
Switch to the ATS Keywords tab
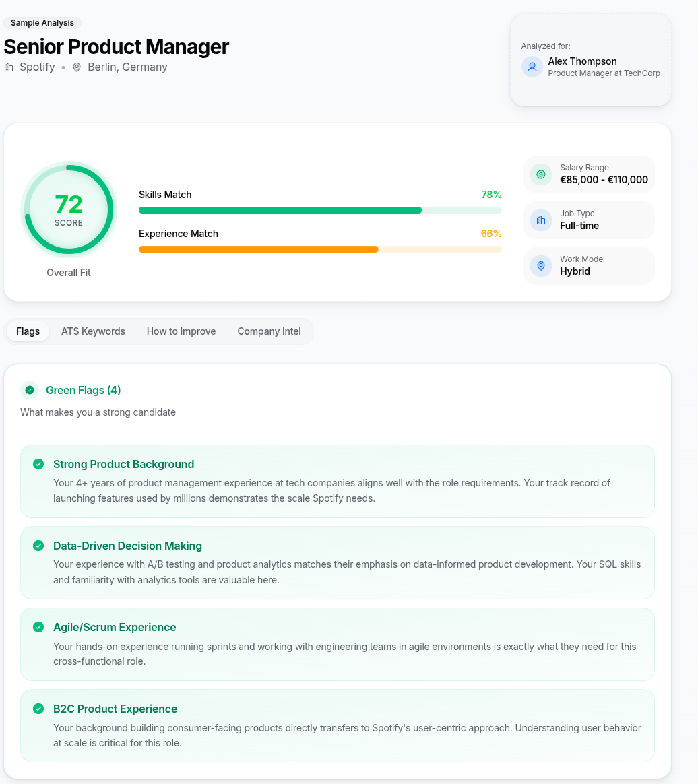click(93, 331)
